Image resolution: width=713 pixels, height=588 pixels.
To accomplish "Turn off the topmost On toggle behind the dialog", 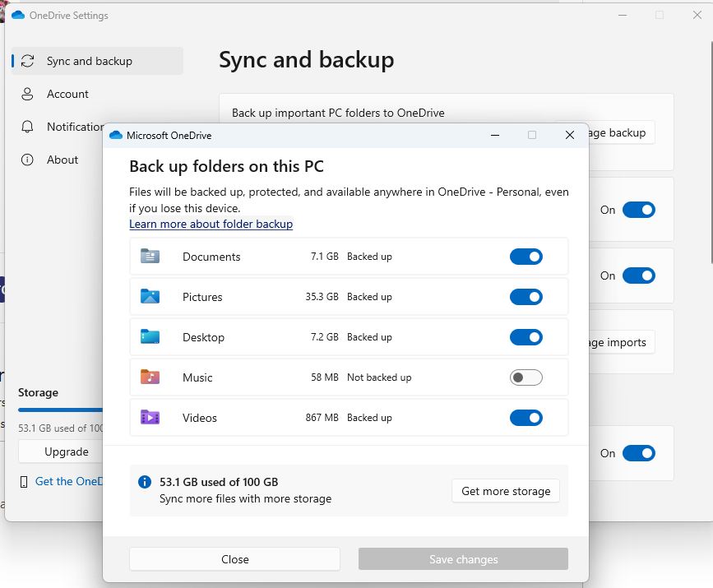I will 638,210.
